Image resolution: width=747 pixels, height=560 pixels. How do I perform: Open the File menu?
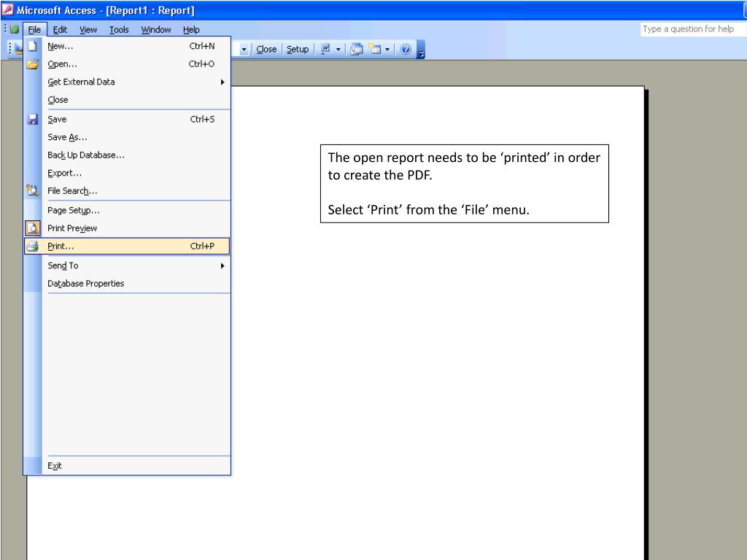tap(34, 29)
